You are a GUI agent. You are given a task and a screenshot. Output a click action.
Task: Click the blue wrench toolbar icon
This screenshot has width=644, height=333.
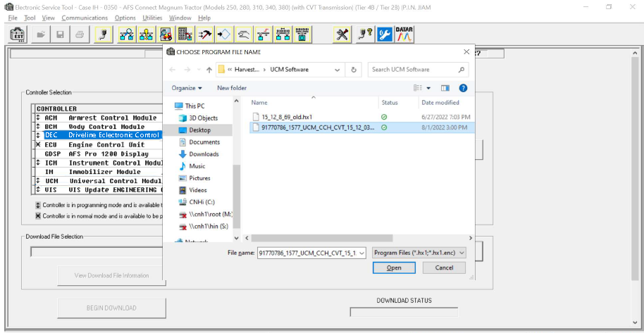[x=385, y=34]
